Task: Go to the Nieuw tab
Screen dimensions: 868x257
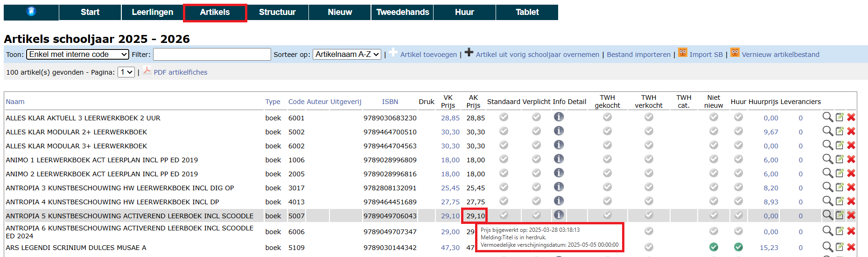Action: [340, 12]
